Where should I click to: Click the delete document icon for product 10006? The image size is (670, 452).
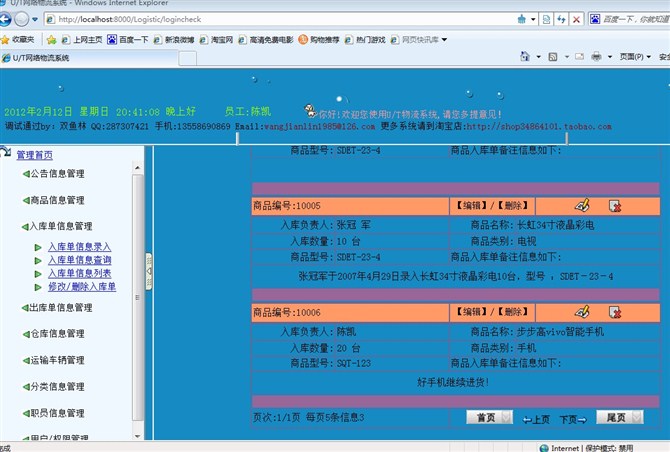pyautogui.click(x=615, y=312)
